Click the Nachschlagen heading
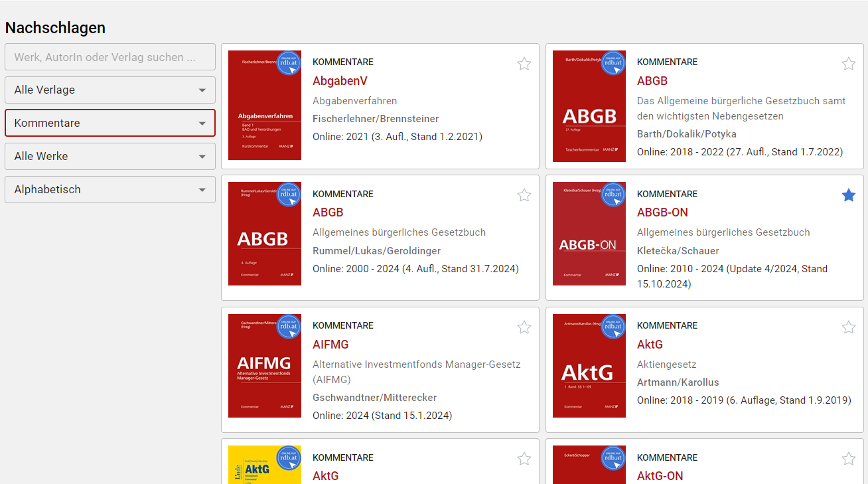The image size is (868, 484). pyautogui.click(x=55, y=28)
